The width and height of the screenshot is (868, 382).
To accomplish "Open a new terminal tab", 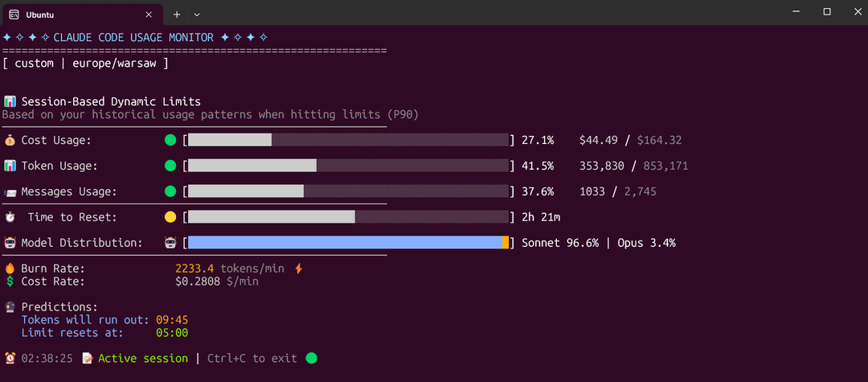I will pyautogui.click(x=177, y=14).
